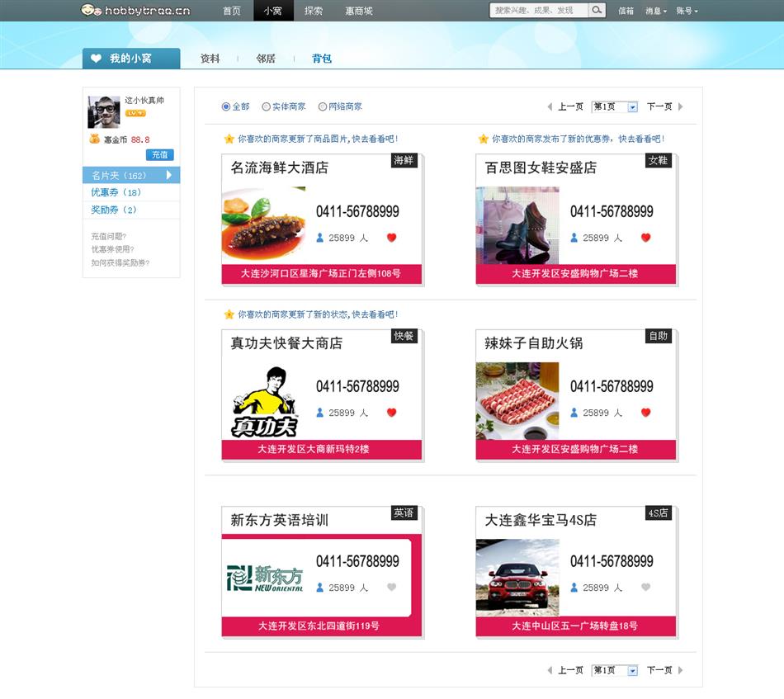Click the 4S店 category tag
The width and height of the screenshot is (784, 699).
click(658, 512)
